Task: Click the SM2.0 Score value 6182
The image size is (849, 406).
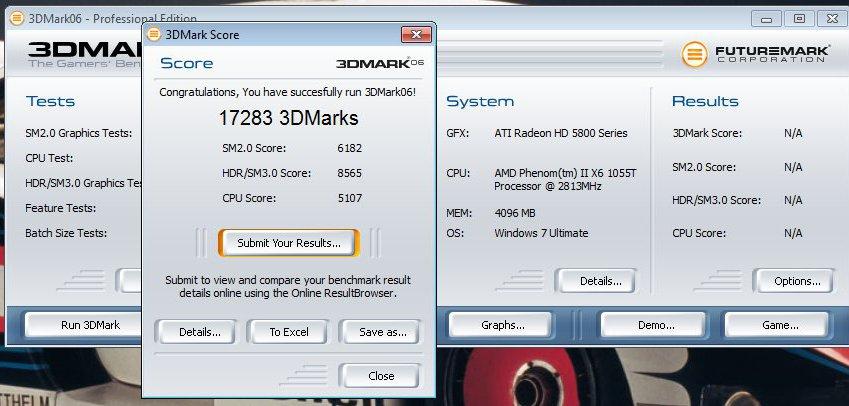Action: click(349, 148)
